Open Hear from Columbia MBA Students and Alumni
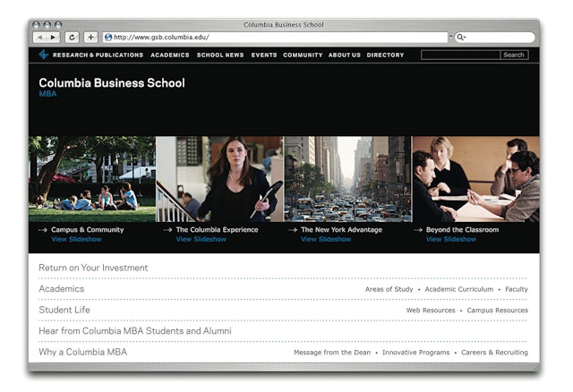 coord(135,331)
